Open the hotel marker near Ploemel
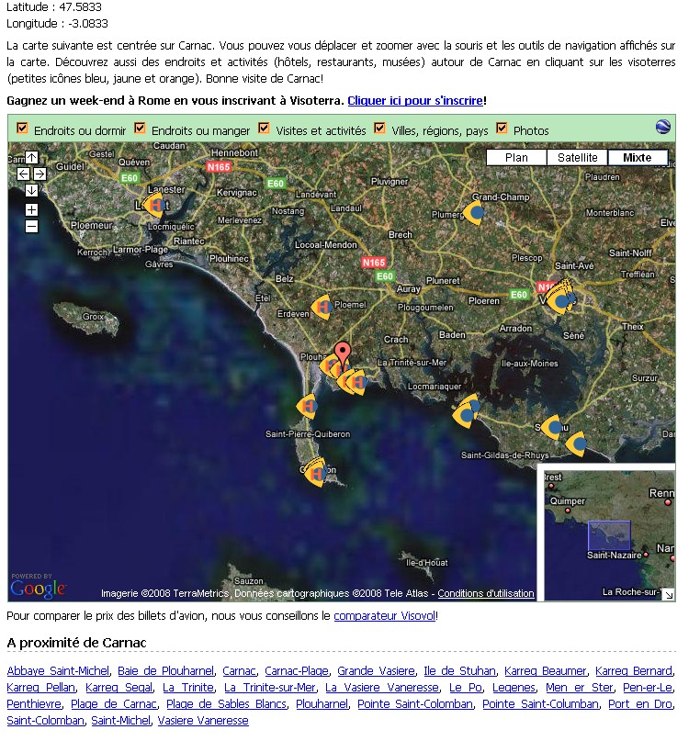 pyautogui.click(x=322, y=308)
